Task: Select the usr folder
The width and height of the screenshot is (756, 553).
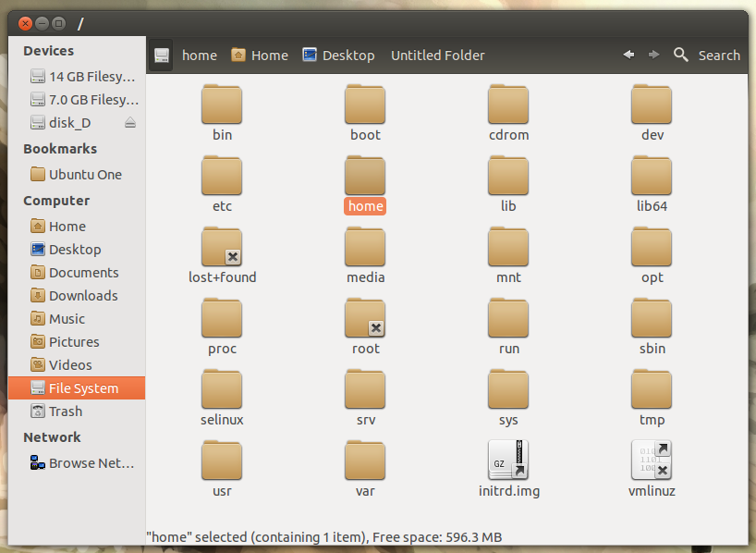Action: (222, 460)
